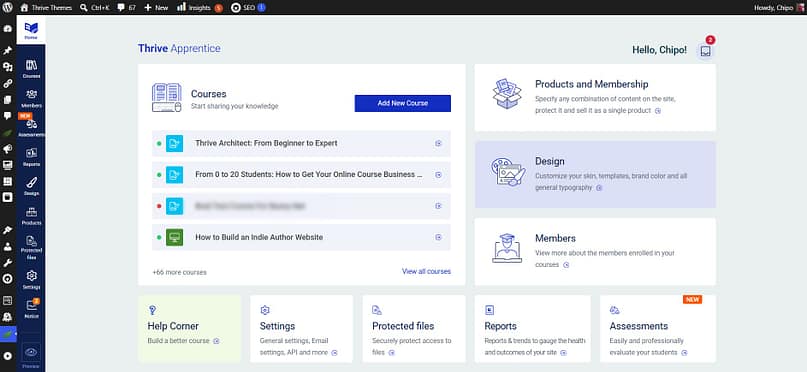The width and height of the screenshot is (807, 372).
Task: Open Thrive Architect course row arrow
Action: [x=438, y=144]
